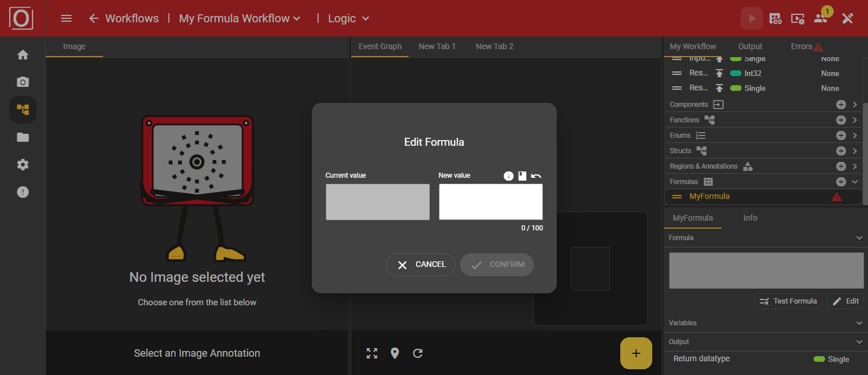The height and width of the screenshot is (375, 868).
Task: Select the Home icon in left sidebar
Action: 22,54
